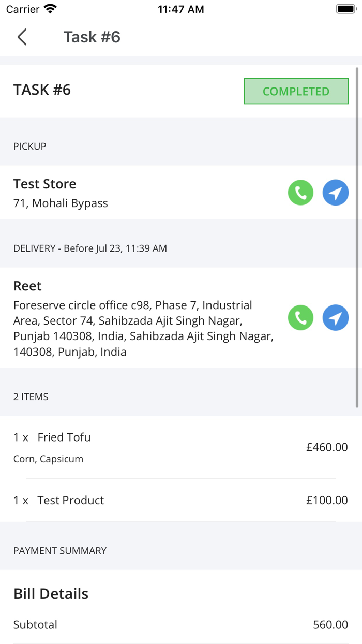Tap the £460.00 item price
The height and width of the screenshot is (644, 362).
[327, 447]
